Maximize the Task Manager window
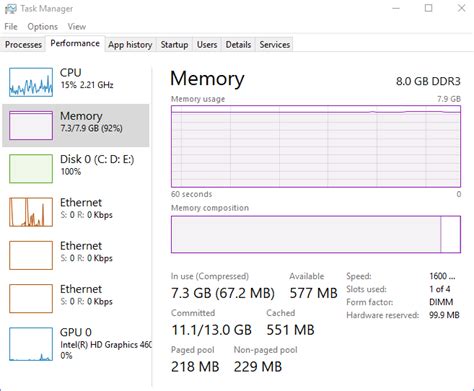 pyautogui.click(x=429, y=8)
